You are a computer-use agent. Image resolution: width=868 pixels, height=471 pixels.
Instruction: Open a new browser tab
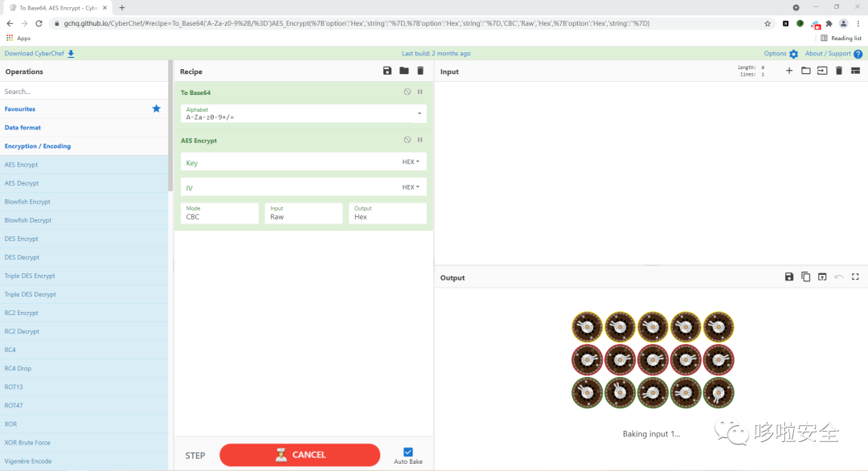coord(122,8)
